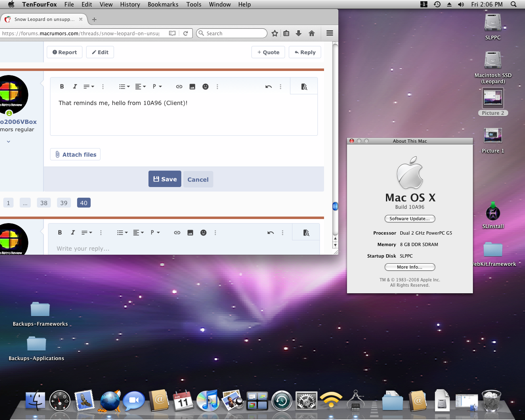Viewport: 525px width, 420px height.
Task: Open TenFourFox hamburger menu
Action: coord(330,33)
